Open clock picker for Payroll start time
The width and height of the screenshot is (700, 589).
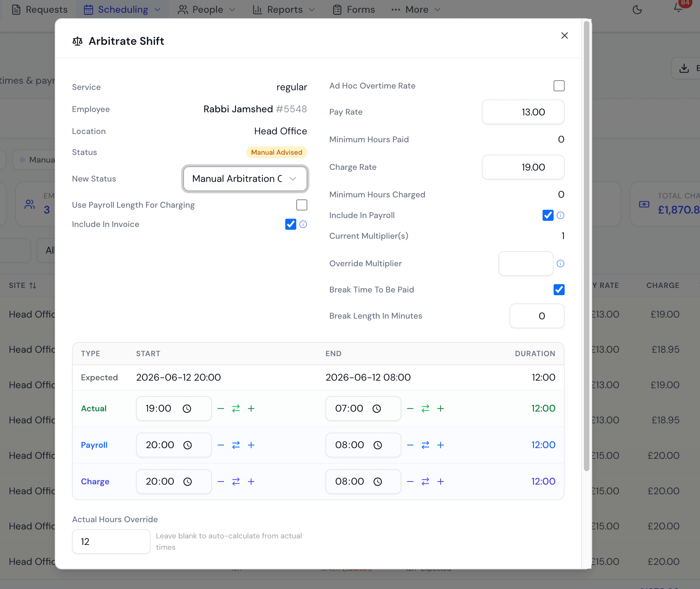click(x=188, y=445)
